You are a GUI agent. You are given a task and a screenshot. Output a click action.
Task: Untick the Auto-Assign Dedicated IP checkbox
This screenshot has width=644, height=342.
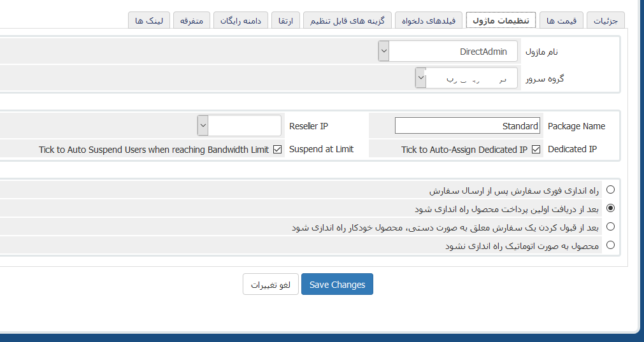536,150
